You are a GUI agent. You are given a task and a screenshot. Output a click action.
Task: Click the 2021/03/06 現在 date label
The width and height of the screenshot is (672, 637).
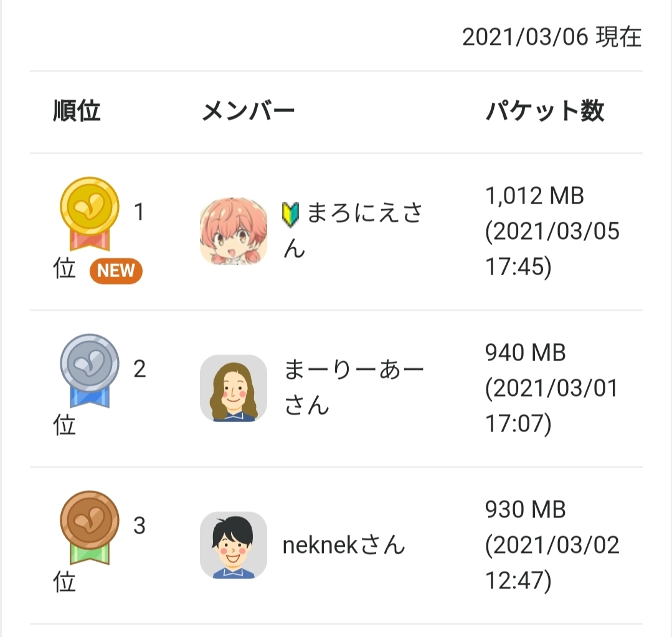click(x=552, y=38)
